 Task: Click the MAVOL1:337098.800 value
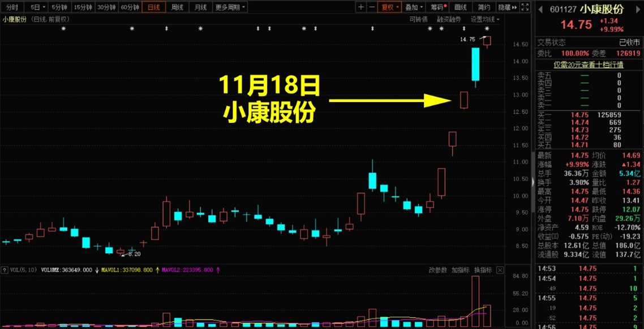(x=127, y=270)
